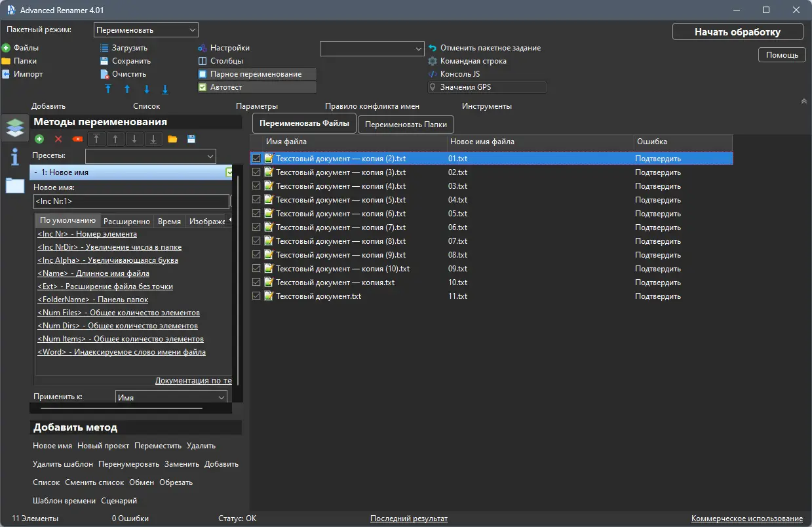
Task: Expand the Пресеты dropdown
Action: pos(151,156)
